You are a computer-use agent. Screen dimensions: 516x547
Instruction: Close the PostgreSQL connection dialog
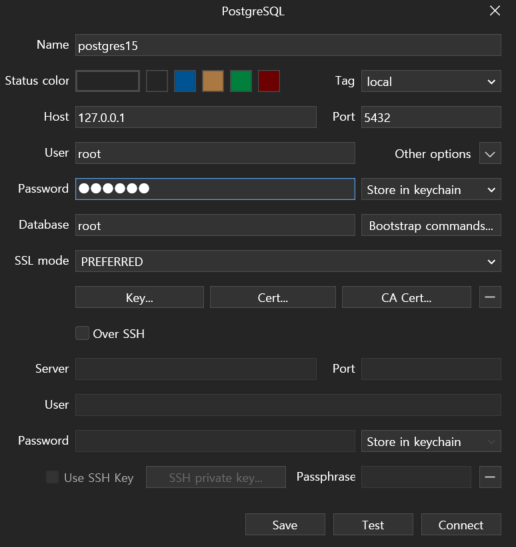(x=495, y=11)
